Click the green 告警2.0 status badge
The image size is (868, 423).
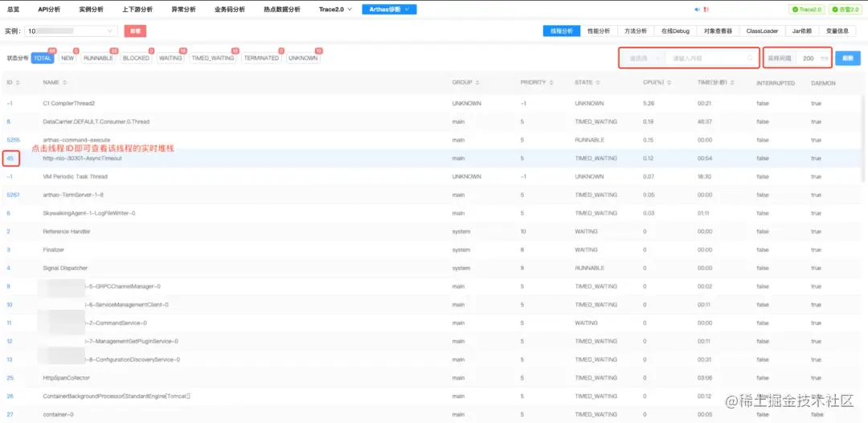pyautogui.click(x=847, y=10)
